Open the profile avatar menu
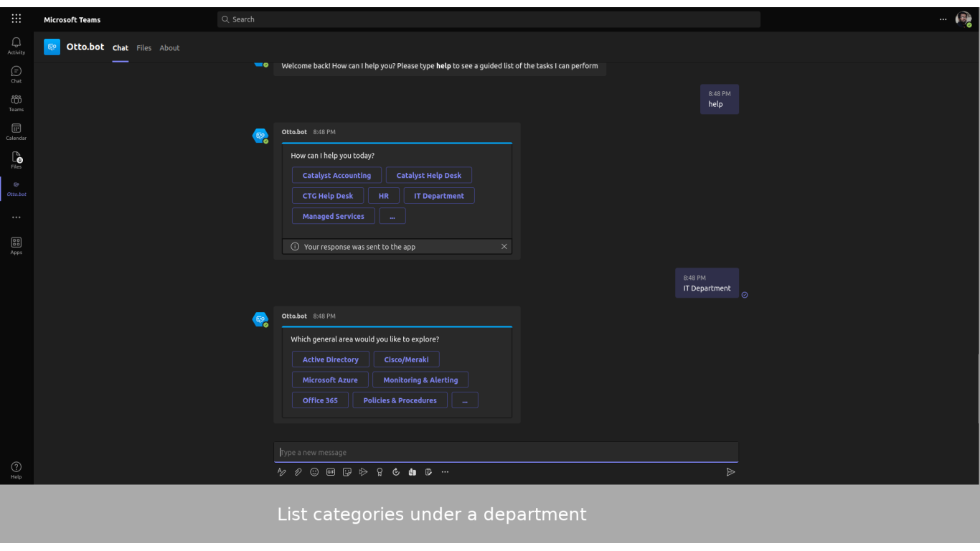The height and width of the screenshot is (551, 980). tap(963, 19)
